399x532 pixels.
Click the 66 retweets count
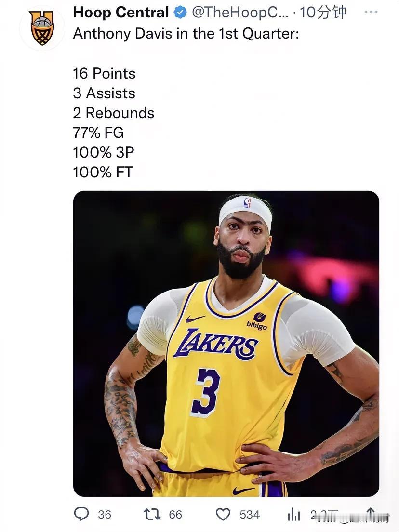point(175,515)
